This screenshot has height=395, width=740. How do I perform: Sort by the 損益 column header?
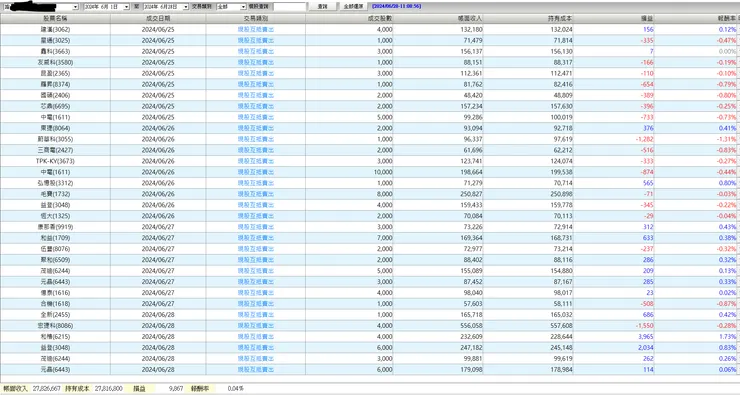click(614, 18)
